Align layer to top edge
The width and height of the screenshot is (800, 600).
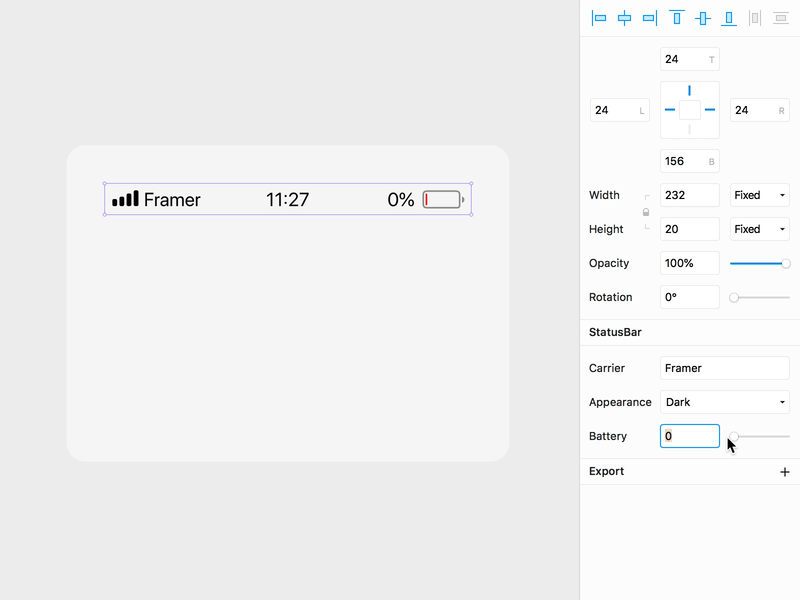[x=677, y=18]
